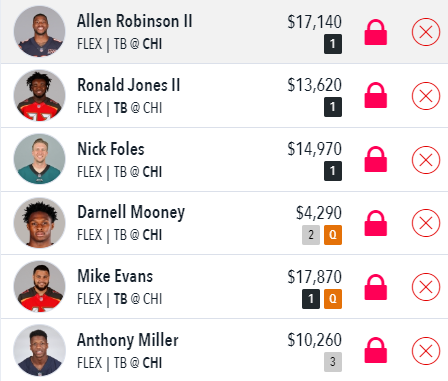Remove Allen Robinson II from lineup

pos(426,32)
